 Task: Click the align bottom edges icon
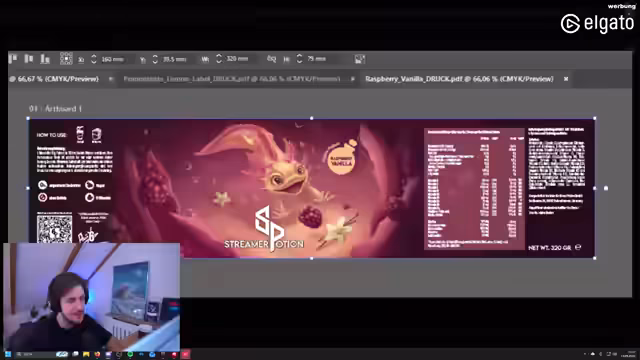click(x=45, y=59)
